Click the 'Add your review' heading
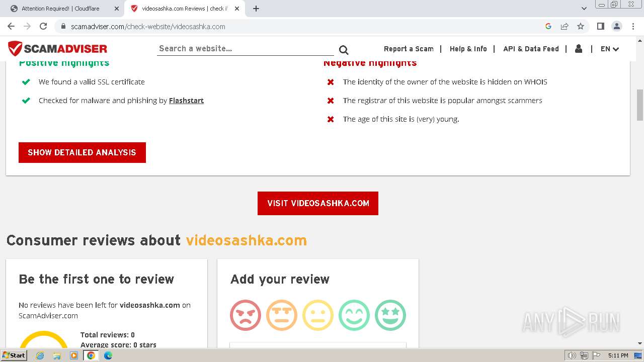 [280, 279]
